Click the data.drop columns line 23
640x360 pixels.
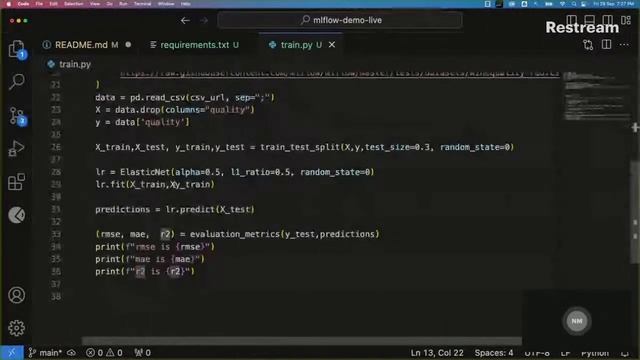click(175, 110)
